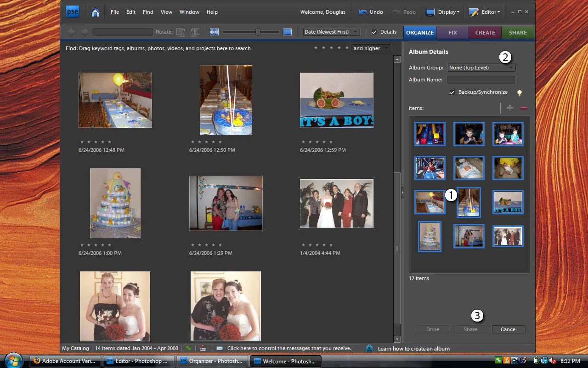Open the Help menu
588x368 pixels.
point(212,12)
